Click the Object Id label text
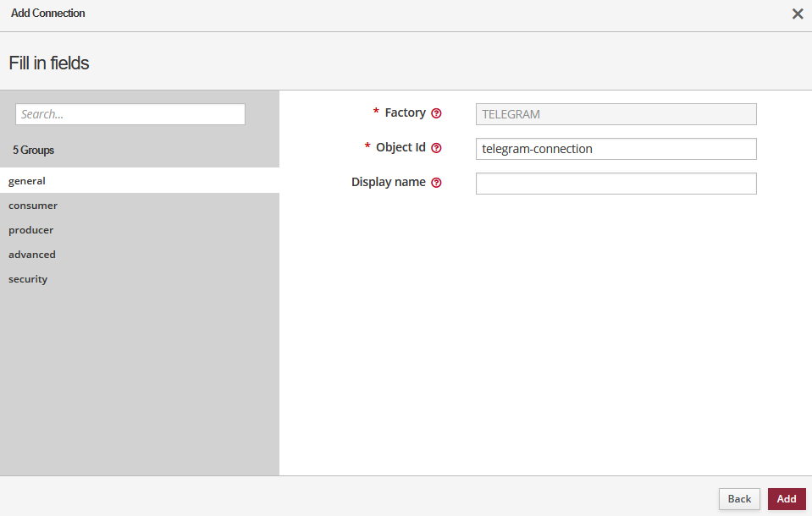 [x=400, y=147]
